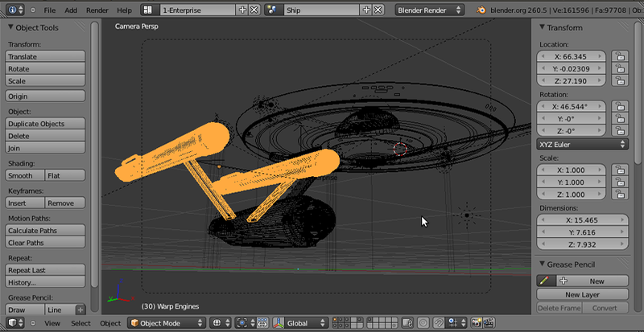The height and width of the screenshot is (332, 644).
Task: Delete the Ship scene
Action: [378, 10]
